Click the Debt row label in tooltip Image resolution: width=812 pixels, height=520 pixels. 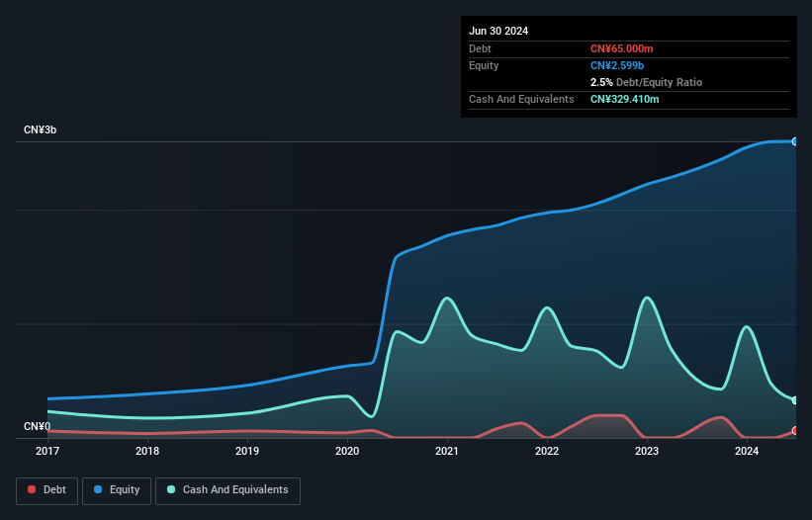(480, 48)
